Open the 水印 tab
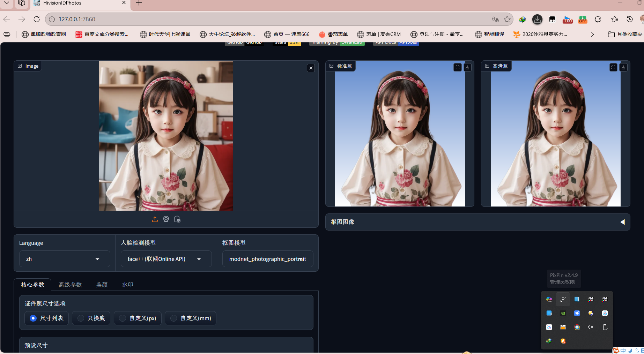Image resolution: width=644 pixels, height=354 pixels. 127,285
